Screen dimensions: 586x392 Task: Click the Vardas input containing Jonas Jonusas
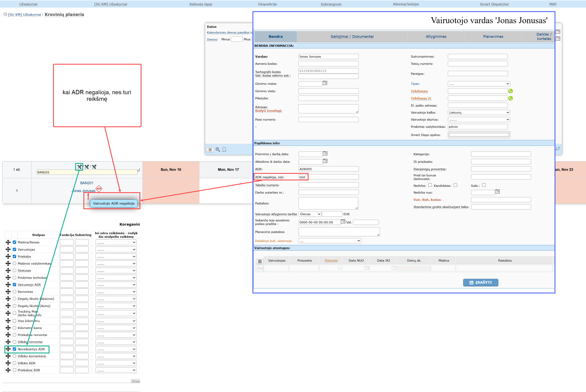coord(328,56)
